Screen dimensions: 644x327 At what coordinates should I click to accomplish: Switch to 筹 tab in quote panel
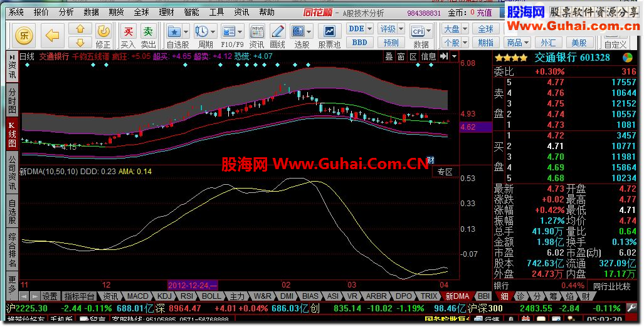click(553, 296)
